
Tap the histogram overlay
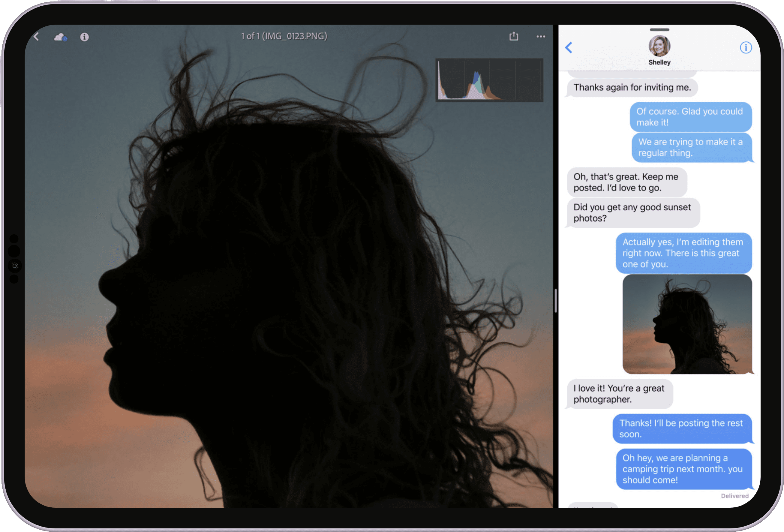coord(489,80)
